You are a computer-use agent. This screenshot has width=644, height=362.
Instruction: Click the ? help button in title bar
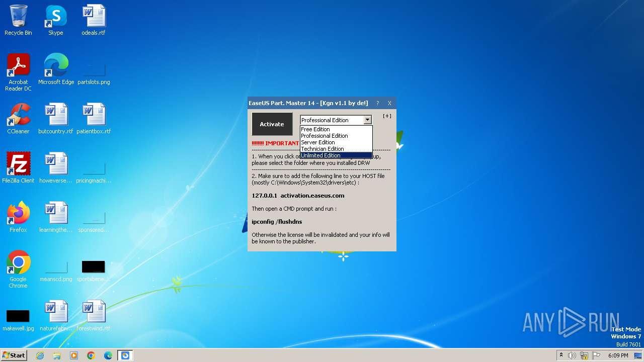click(x=377, y=103)
